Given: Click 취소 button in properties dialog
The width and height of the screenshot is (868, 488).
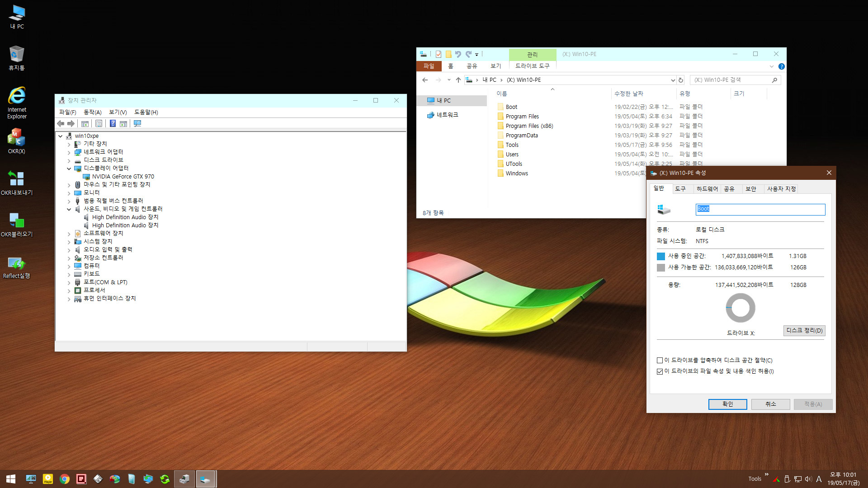Looking at the screenshot, I should (x=770, y=404).
